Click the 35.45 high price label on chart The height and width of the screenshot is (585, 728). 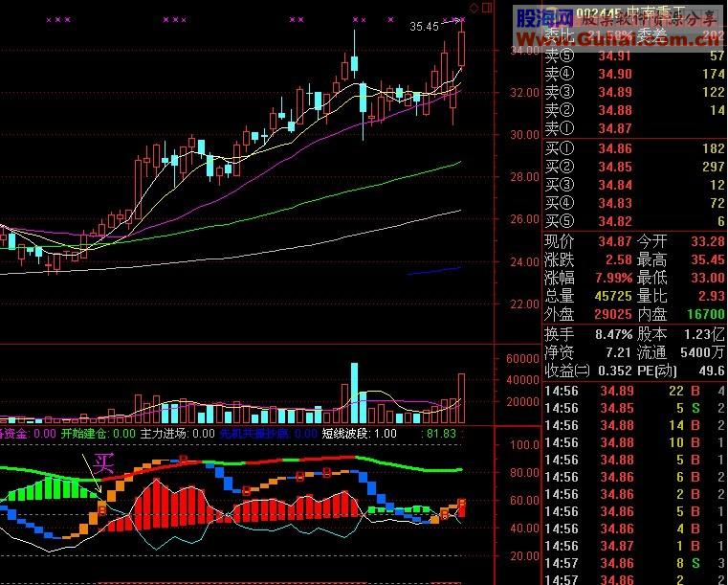(x=424, y=27)
